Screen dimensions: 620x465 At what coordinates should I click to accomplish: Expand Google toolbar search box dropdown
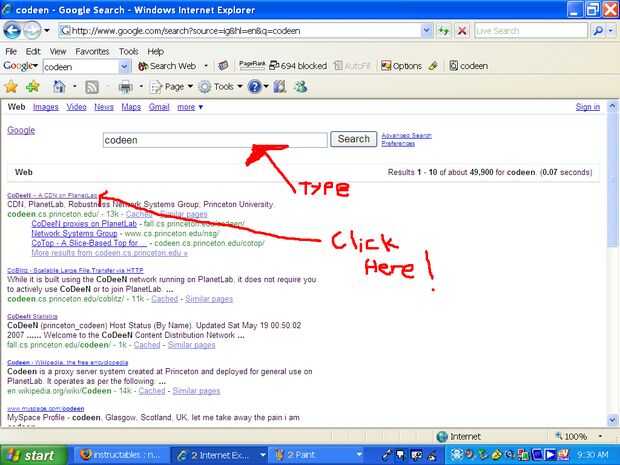tap(124, 66)
